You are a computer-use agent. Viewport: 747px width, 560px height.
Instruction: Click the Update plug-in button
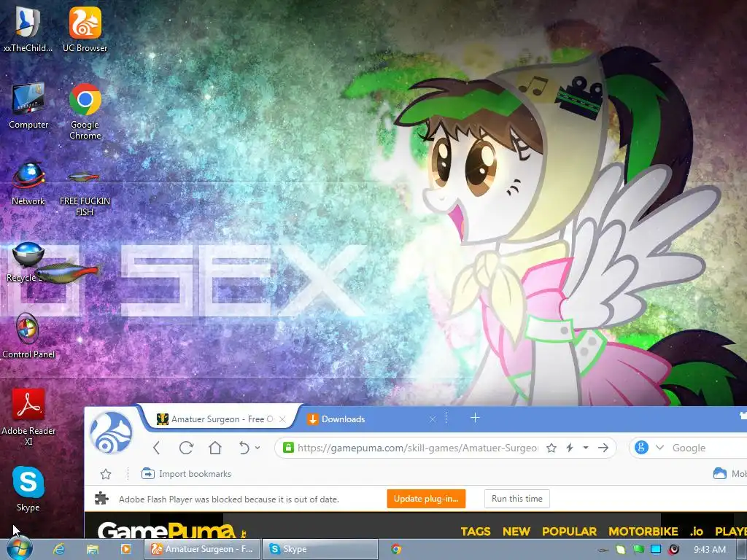(x=426, y=499)
